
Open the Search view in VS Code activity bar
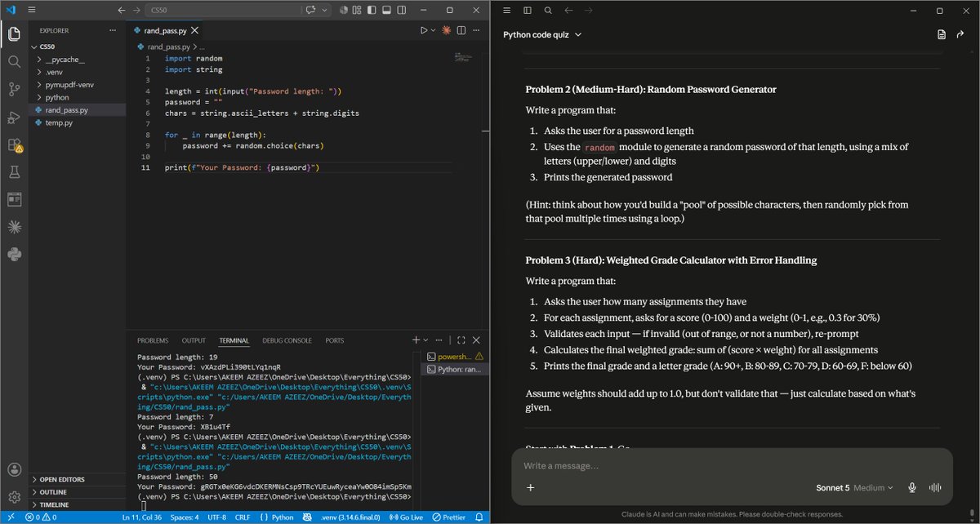click(14, 61)
